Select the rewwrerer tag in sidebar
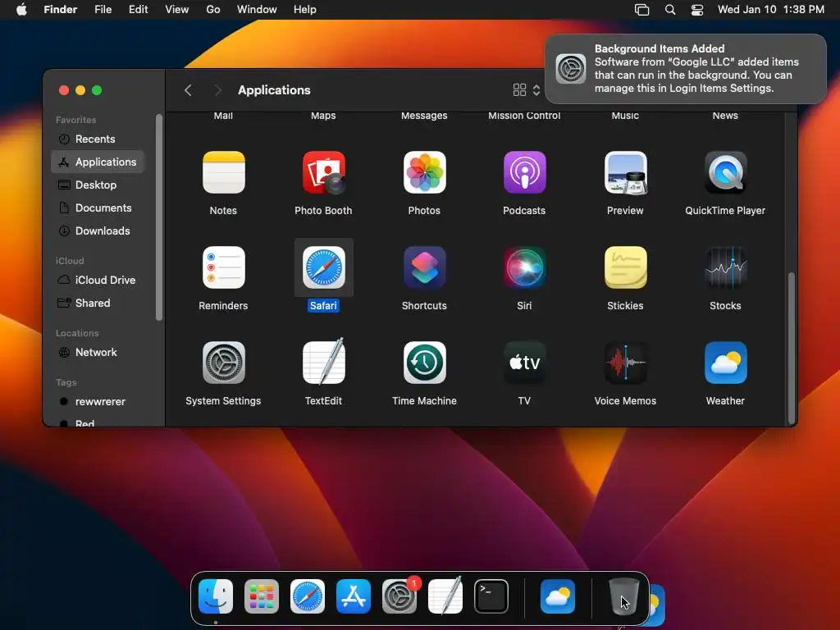 click(98, 402)
